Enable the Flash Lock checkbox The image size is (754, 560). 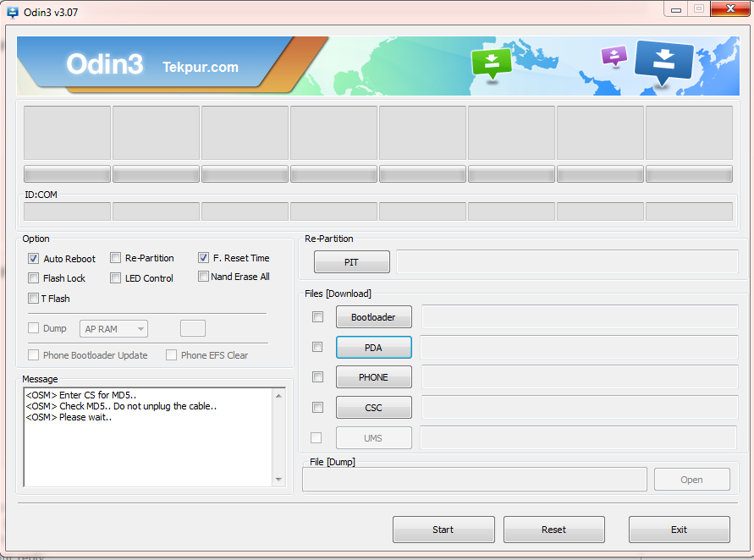coord(33,277)
